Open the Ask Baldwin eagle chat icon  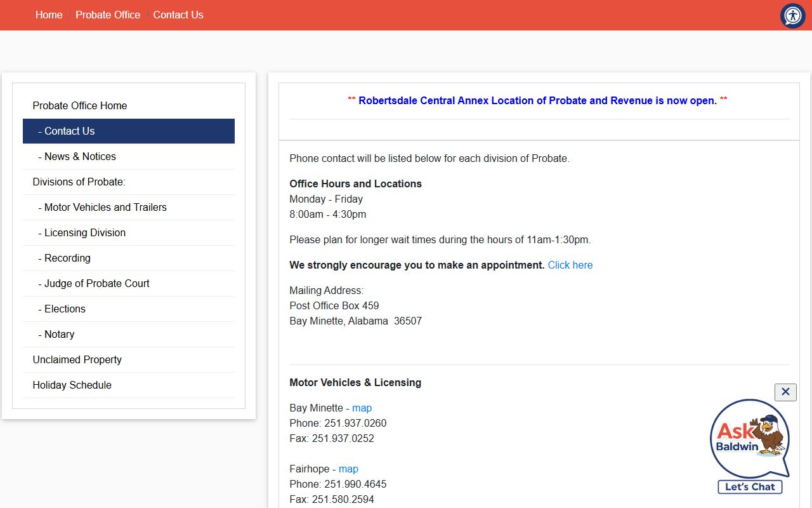pyautogui.click(x=750, y=439)
